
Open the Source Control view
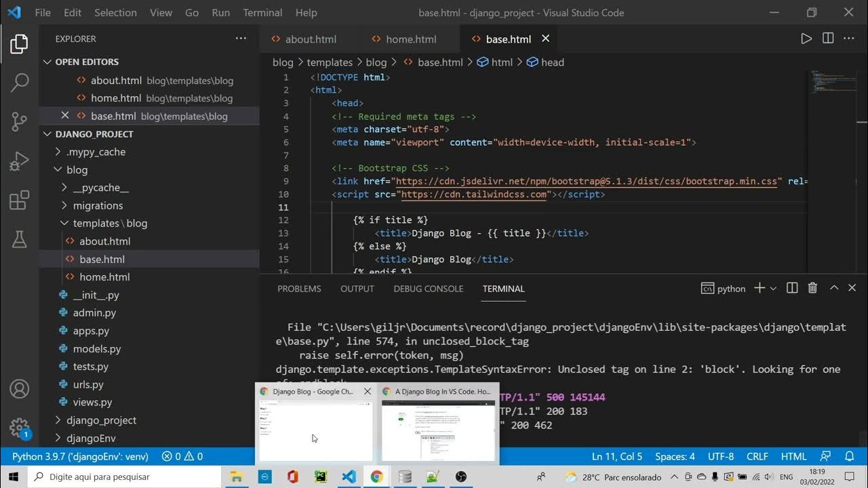coord(19,122)
